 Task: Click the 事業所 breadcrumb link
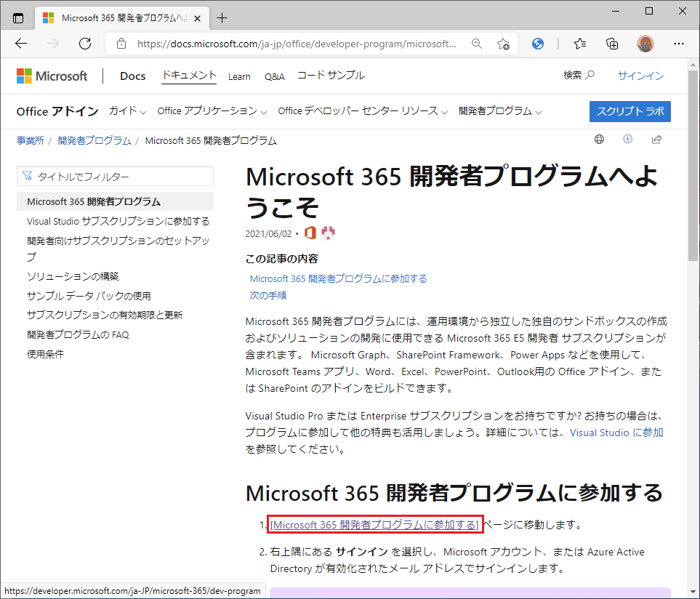30,140
